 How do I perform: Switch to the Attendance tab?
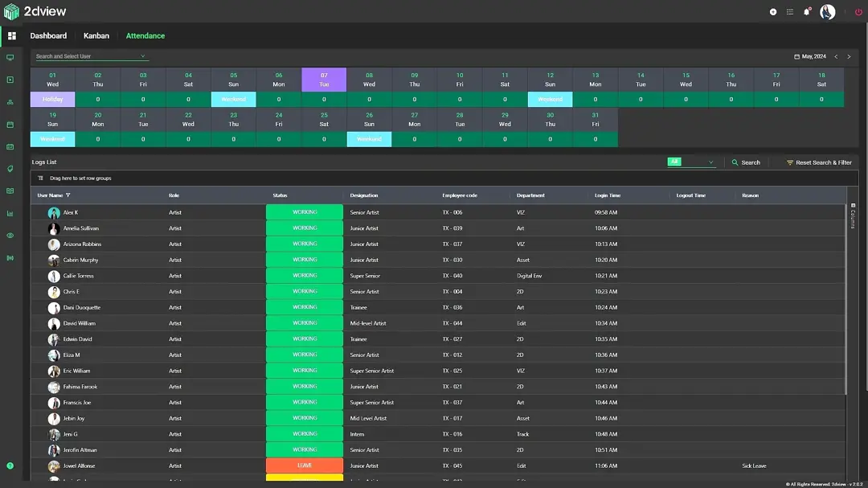pyautogui.click(x=145, y=36)
